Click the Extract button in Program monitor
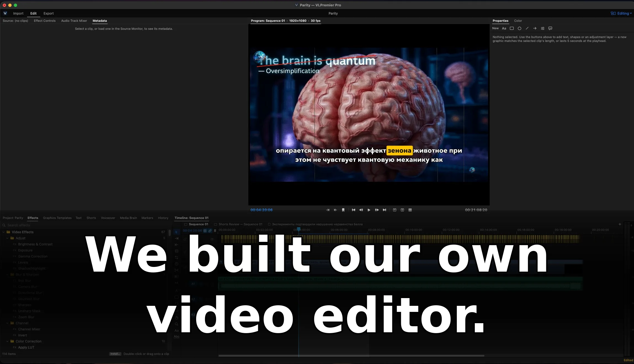Viewport: 634px width, 364px height. coord(403,210)
